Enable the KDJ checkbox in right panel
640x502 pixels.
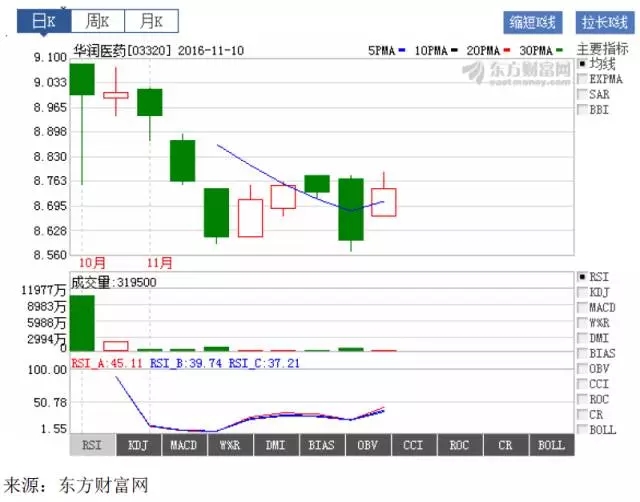(582, 292)
